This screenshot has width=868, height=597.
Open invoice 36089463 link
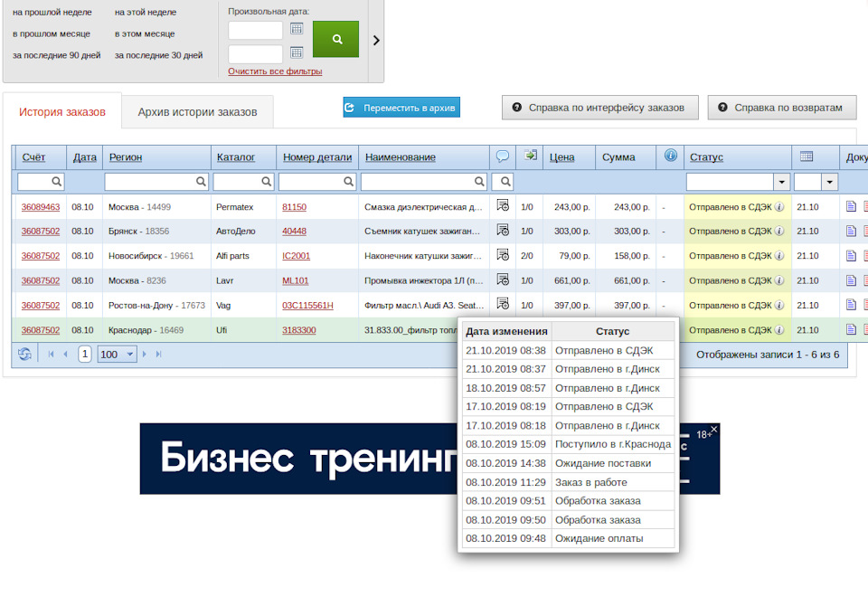41,207
